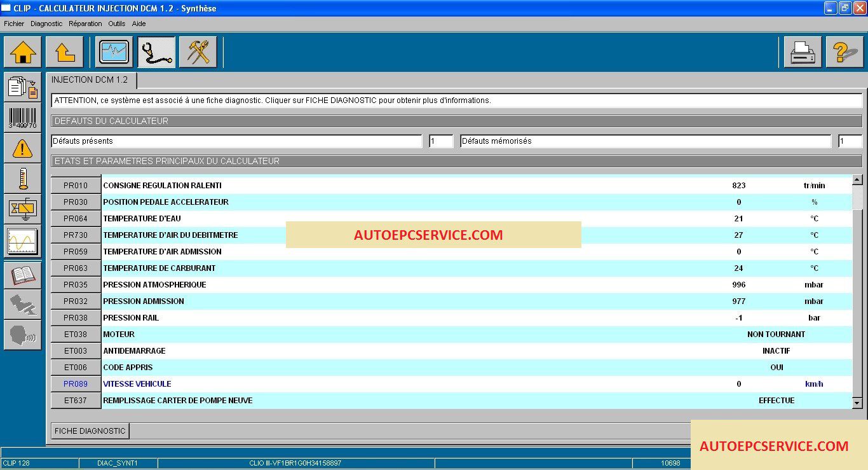Click the DIAC_SYNT1 status bar entry
The image size is (868, 470).
point(118,464)
